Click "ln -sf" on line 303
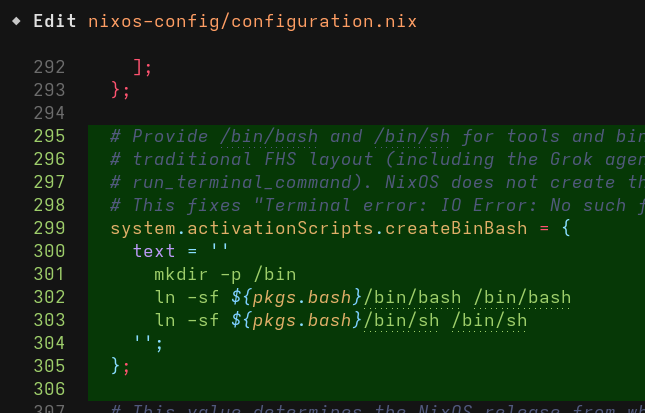This screenshot has height=413, width=645. 187,320
